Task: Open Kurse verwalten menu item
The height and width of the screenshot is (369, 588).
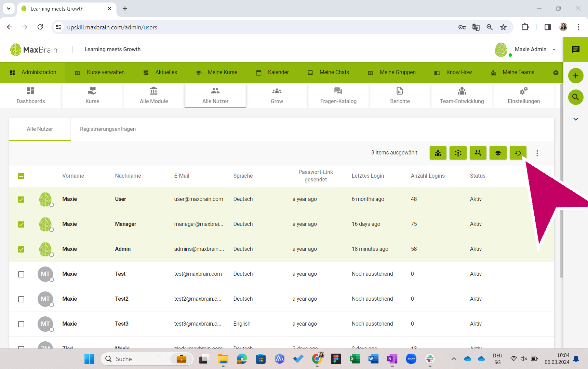Action: [x=99, y=72]
